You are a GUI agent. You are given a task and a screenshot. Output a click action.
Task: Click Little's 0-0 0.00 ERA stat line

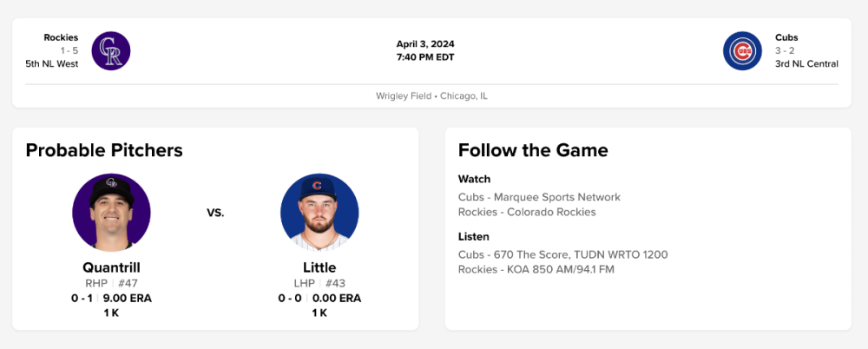(x=319, y=298)
